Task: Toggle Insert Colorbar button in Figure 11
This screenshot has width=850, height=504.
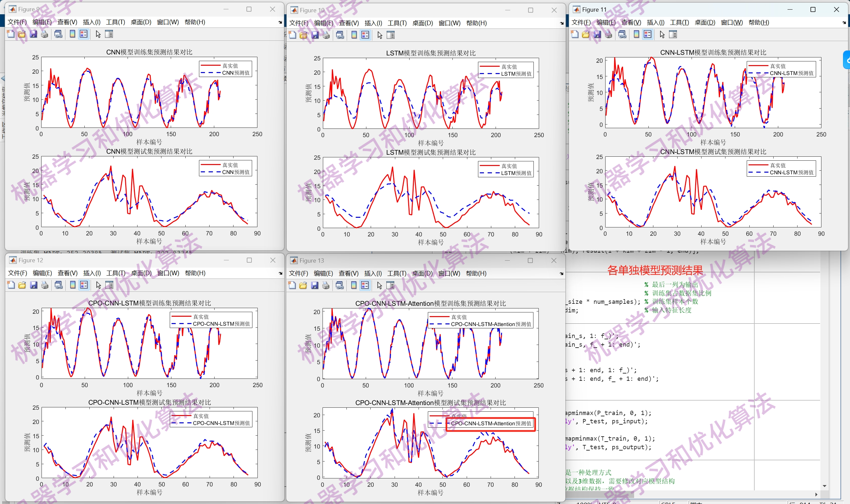Action: pos(637,34)
